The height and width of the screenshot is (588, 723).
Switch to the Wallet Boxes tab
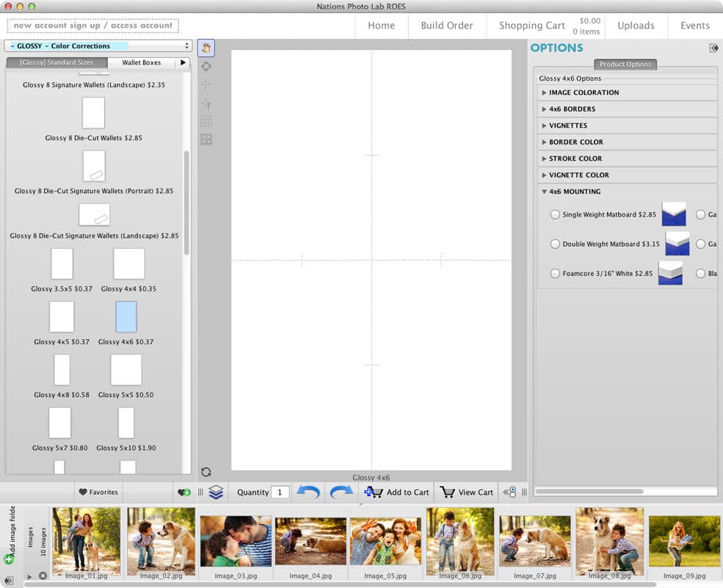(142, 62)
